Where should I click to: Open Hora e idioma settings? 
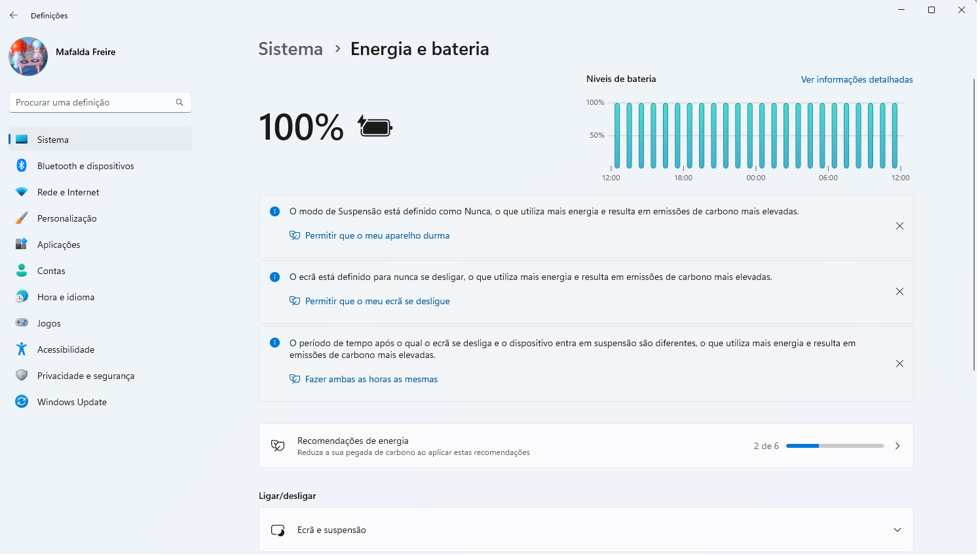pyautogui.click(x=66, y=297)
